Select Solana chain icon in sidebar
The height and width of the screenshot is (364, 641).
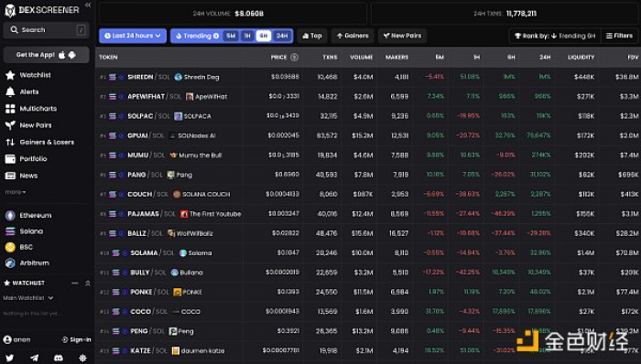point(10,231)
